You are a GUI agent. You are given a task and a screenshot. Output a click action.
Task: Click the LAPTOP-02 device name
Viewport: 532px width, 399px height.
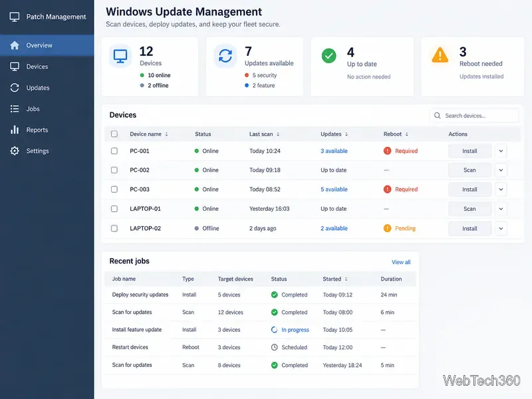pyautogui.click(x=145, y=228)
